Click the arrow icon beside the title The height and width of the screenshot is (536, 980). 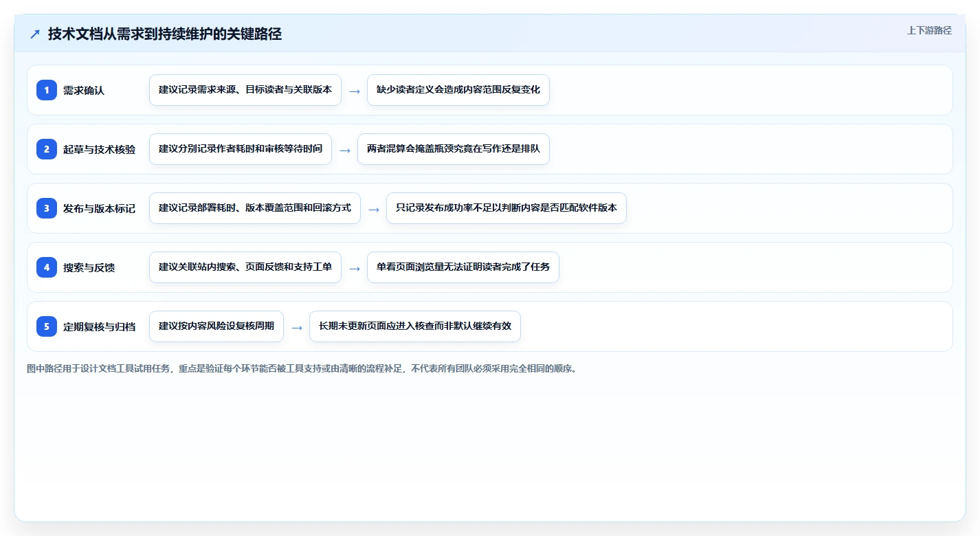[35, 34]
